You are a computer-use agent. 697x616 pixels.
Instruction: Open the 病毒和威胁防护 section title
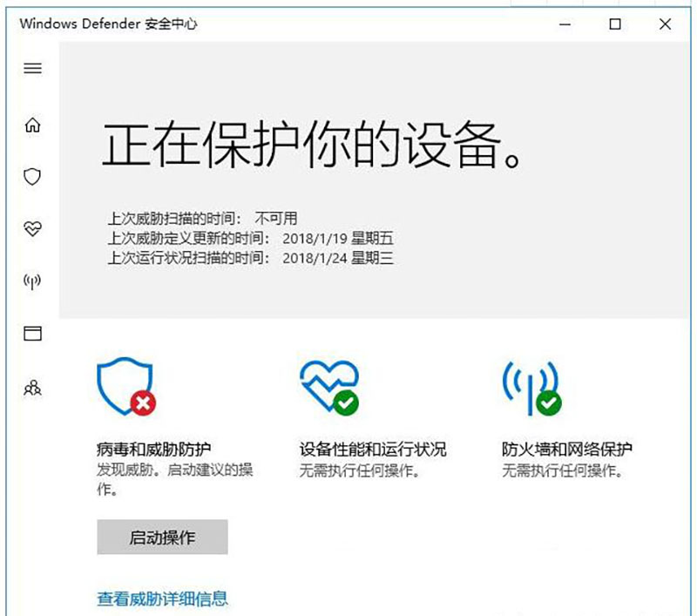(x=154, y=450)
